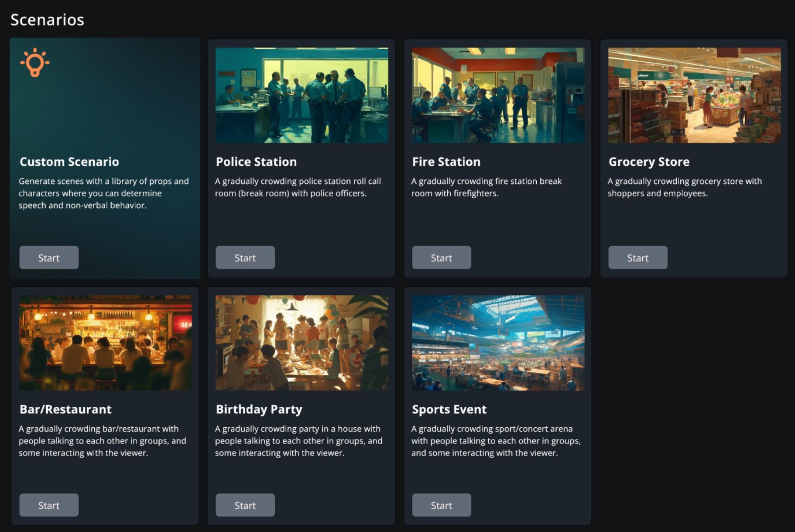Click the Bar/Restaurant thumbnail image

pos(106,343)
